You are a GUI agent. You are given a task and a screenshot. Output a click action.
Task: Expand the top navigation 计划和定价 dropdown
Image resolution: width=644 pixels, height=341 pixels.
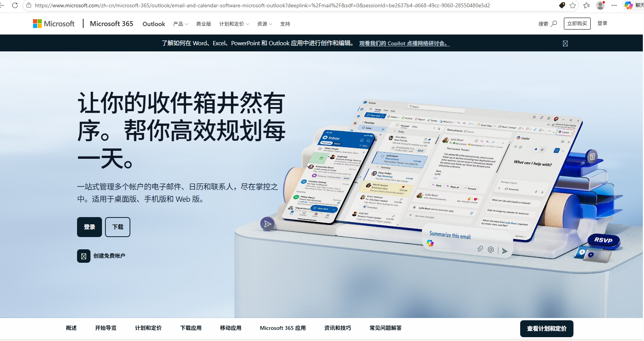tap(234, 24)
